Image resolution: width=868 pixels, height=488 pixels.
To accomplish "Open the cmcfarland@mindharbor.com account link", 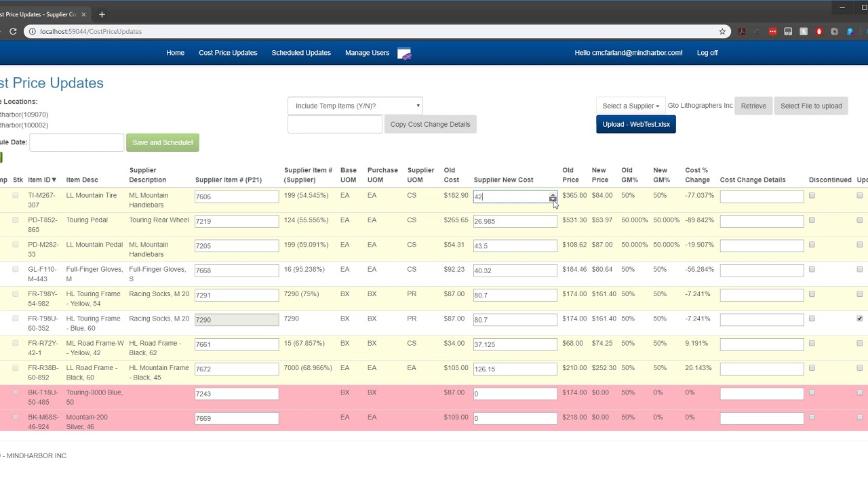I will click(x=629, y=53).
